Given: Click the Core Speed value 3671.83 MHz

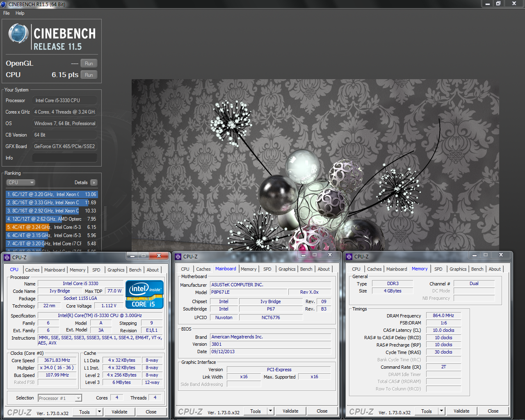Looking at the screenshot, I should 57,361.
